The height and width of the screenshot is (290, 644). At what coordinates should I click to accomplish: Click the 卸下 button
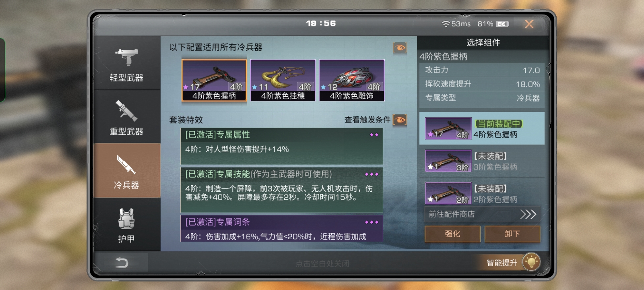[x=512, y=234]
